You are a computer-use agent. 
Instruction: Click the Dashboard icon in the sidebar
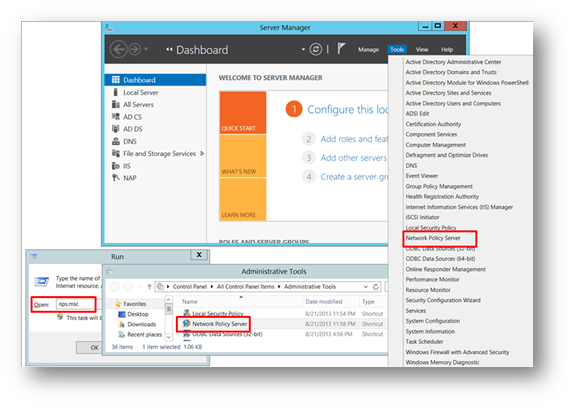[116, 80]
